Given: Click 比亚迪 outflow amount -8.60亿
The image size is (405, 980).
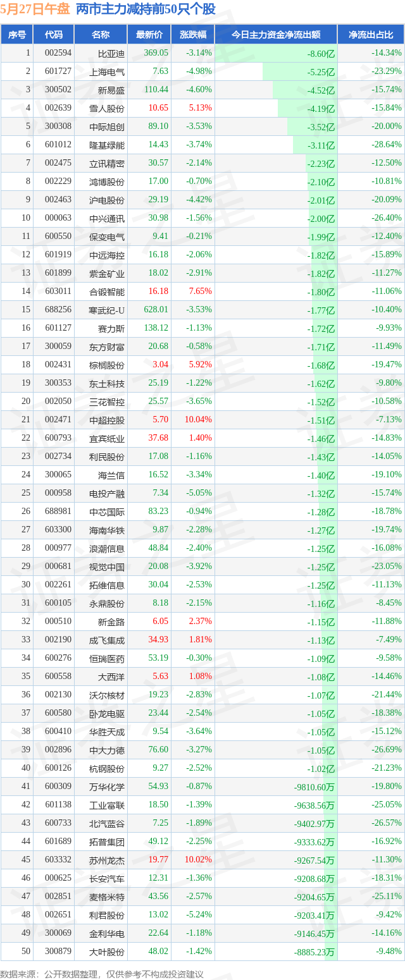Looking at the screenshot, I should [x=321, y=54].
